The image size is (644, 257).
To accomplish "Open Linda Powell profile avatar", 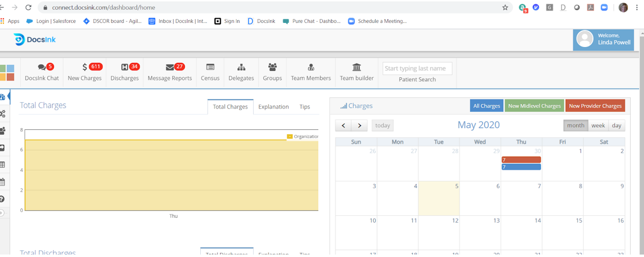I will pyautogui.click(x=585, y=39).
